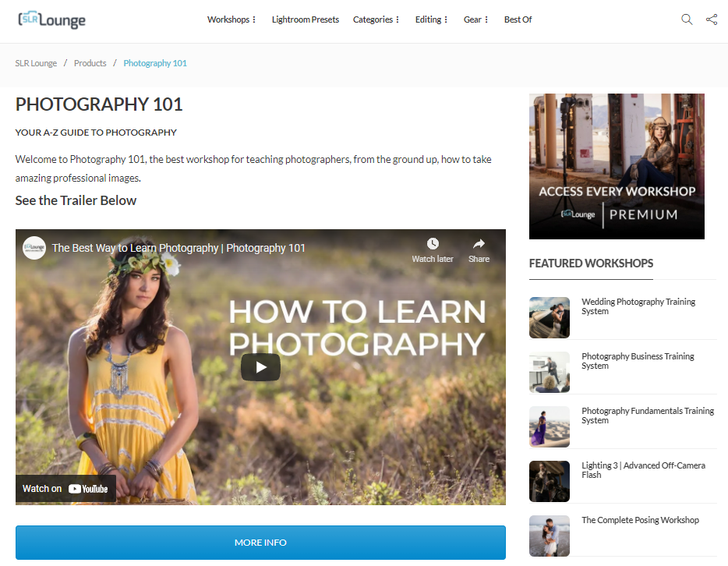Click the See the Trailer Below heading
The height and width of the screenshot is (566, 728).
point(76,200)
